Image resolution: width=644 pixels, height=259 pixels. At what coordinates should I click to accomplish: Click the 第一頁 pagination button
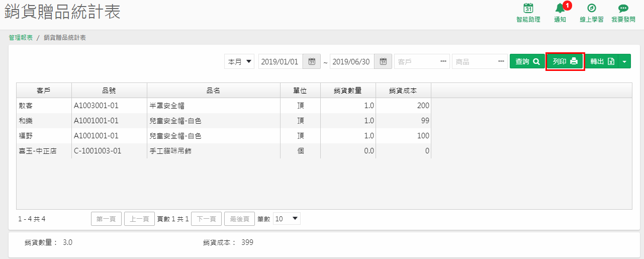[x=106, y=219]
